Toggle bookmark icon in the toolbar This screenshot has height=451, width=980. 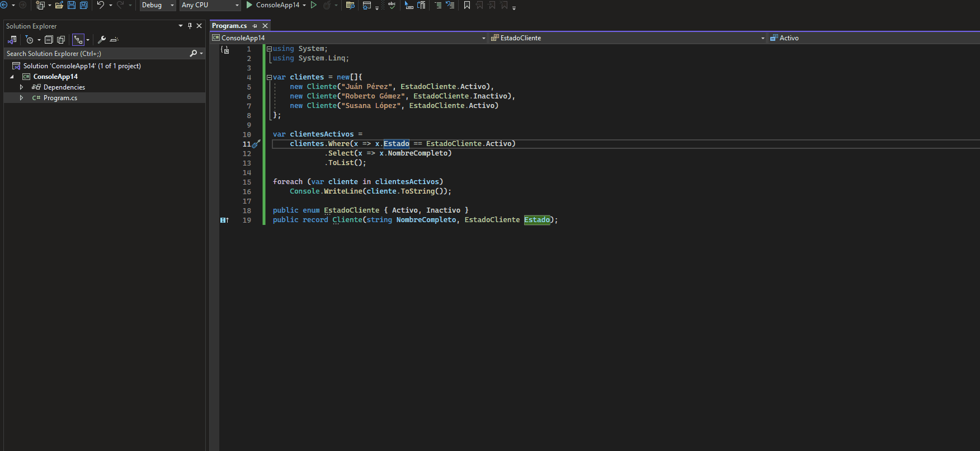467,5
